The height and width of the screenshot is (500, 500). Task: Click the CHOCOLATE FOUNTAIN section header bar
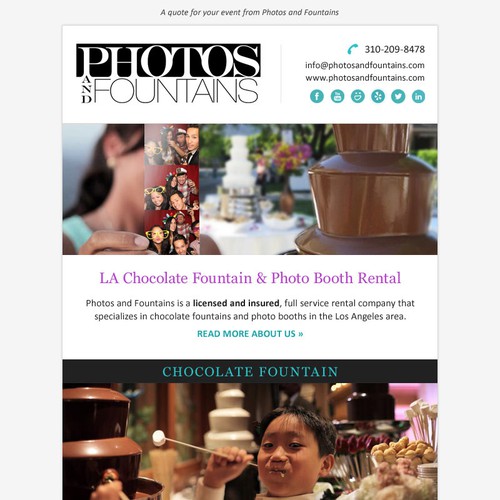tap(250, 371)
